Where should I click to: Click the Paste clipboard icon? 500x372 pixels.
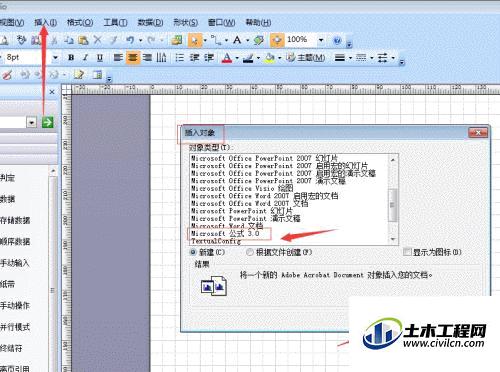(x=83, y=40)
